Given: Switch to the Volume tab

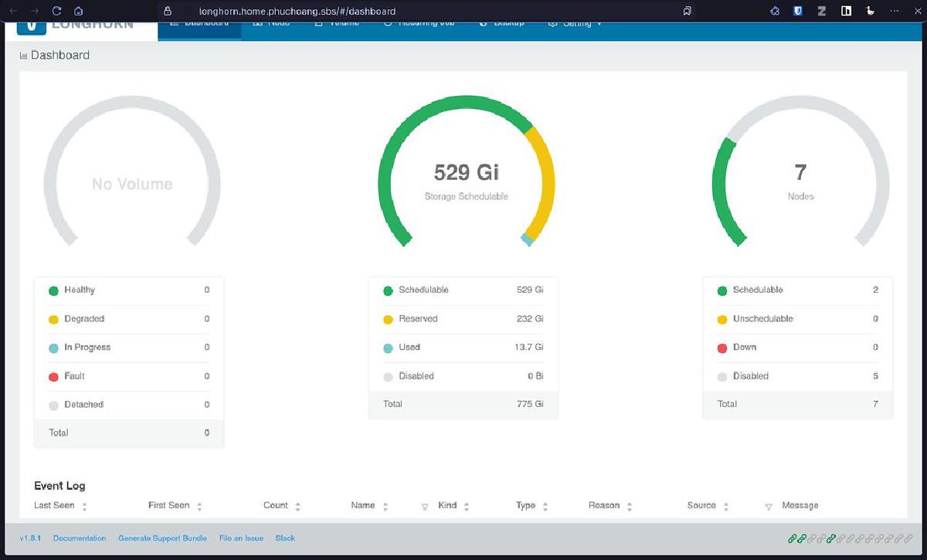Looking at the screenshot, I should coord(338,22).
